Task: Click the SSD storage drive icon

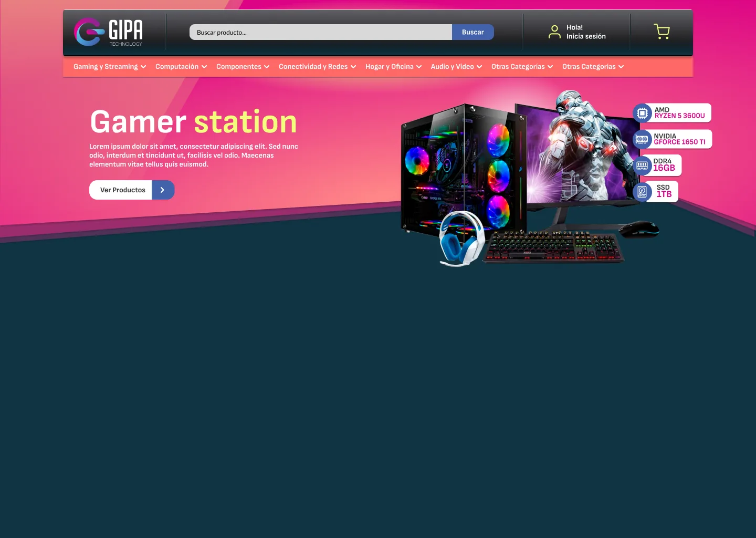Action: (x=642, y=192)
